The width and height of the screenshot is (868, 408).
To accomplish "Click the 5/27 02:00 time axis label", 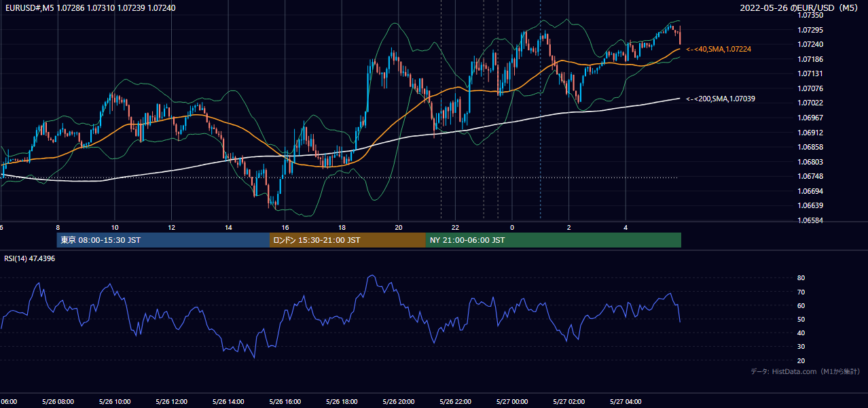I will pyautogui.click(x=569, y=402).
